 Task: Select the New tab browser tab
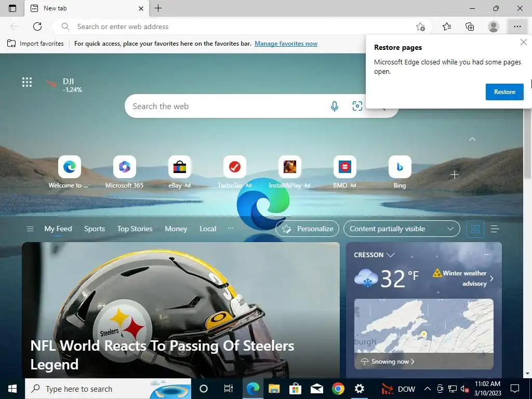point(87,8)
